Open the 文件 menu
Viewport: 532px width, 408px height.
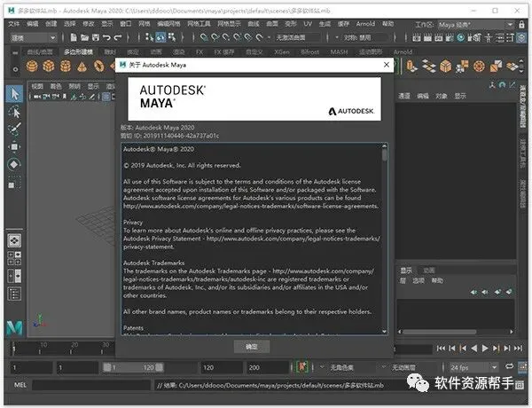click(13, 24)
